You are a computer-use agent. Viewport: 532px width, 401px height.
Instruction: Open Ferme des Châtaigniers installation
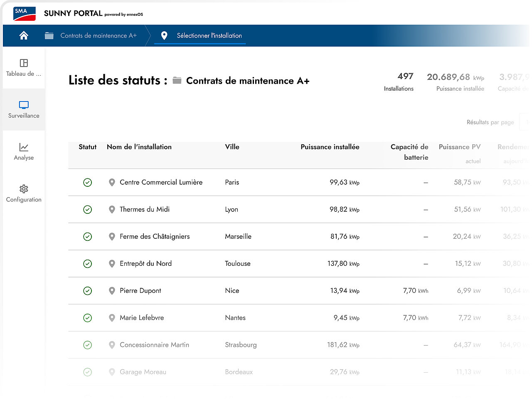pos(155,236)
